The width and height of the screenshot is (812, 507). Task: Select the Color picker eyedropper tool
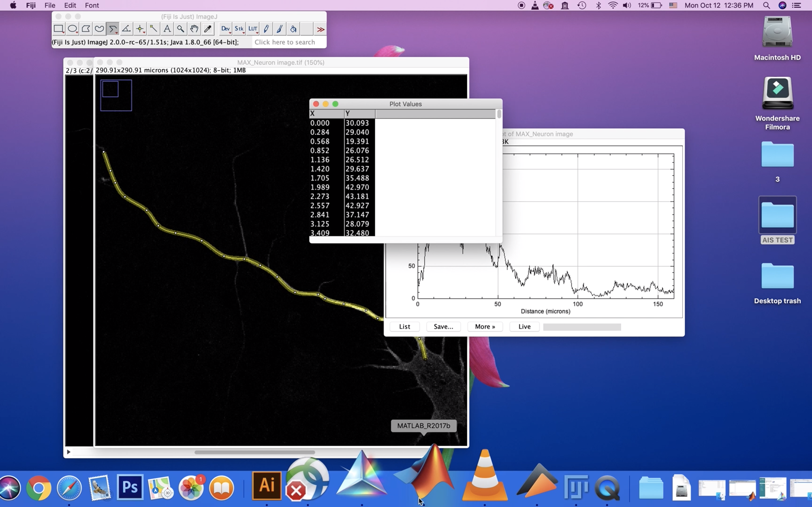[x=208, y=29]
